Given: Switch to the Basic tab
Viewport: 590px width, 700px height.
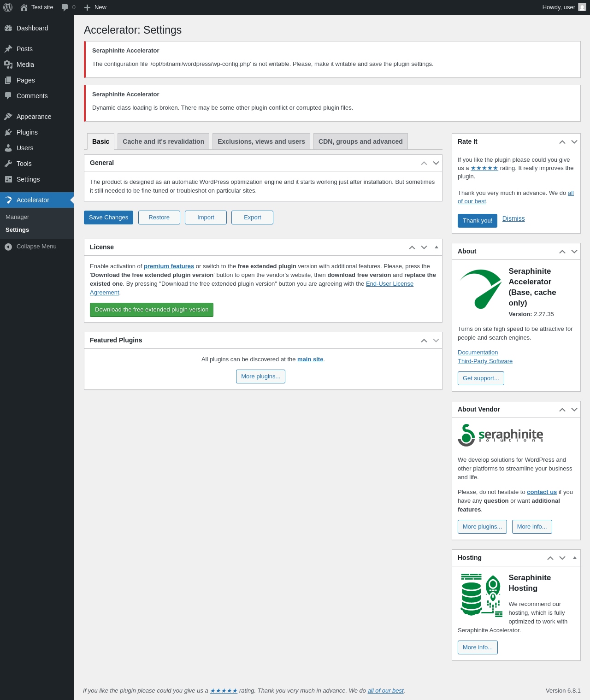Looking at the screenshot, I should (x=100, y=141).
